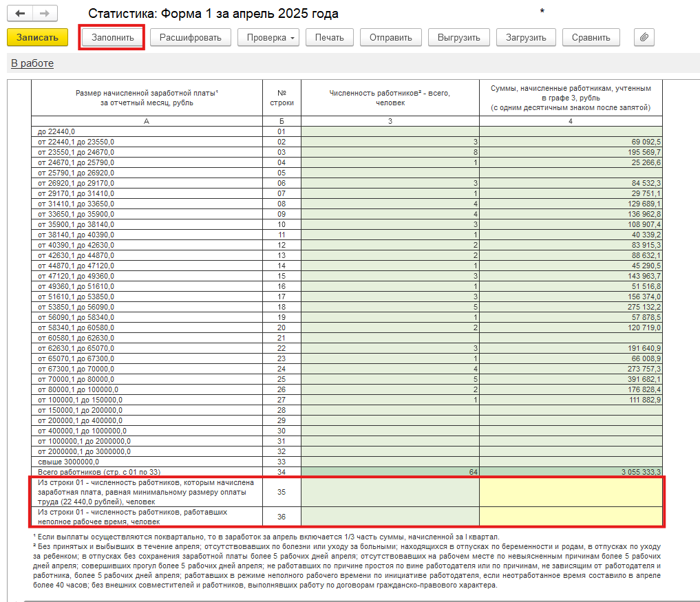Click the Выгрузить button
This screenshot has height=602, width=700.
[x=459, y=37]
